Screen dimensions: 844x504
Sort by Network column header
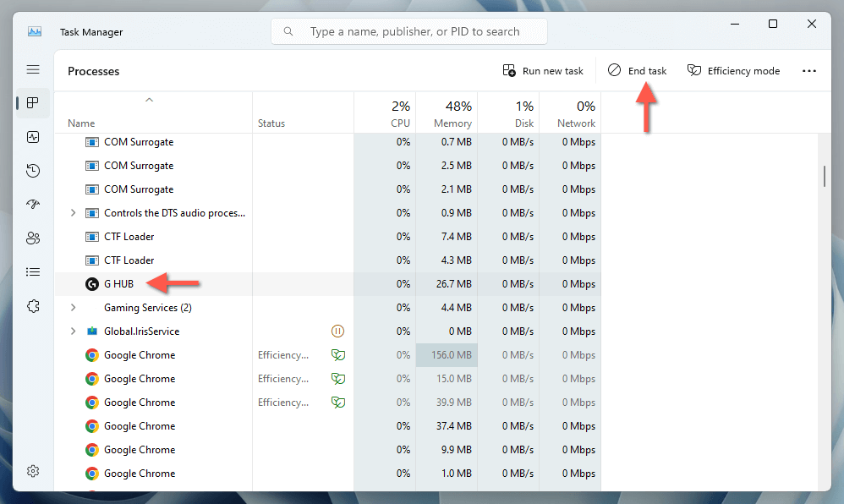click(571, 113)
